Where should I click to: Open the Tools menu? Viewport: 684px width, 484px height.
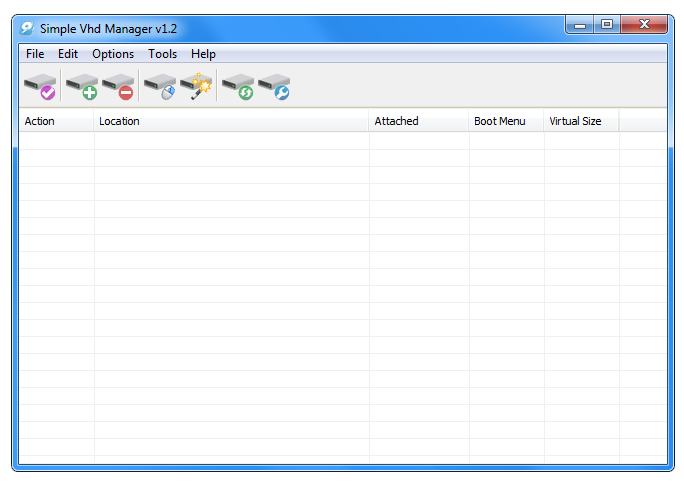point(162,54)
